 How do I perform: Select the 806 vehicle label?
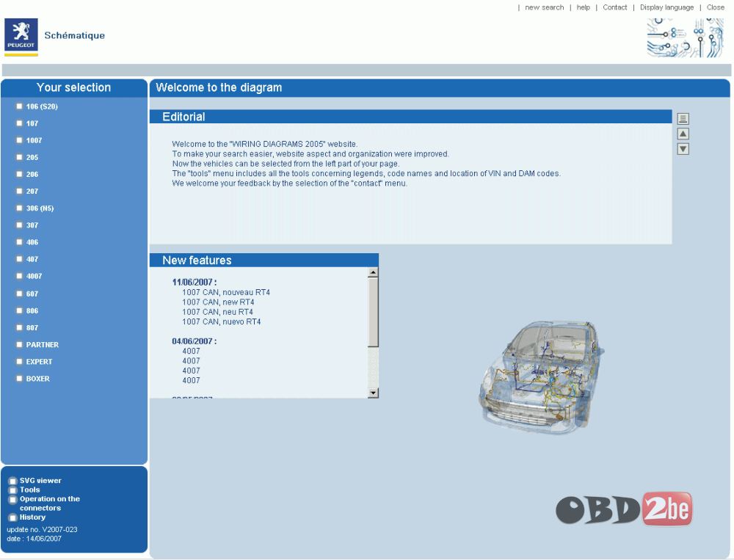click(x=32, y=311)
